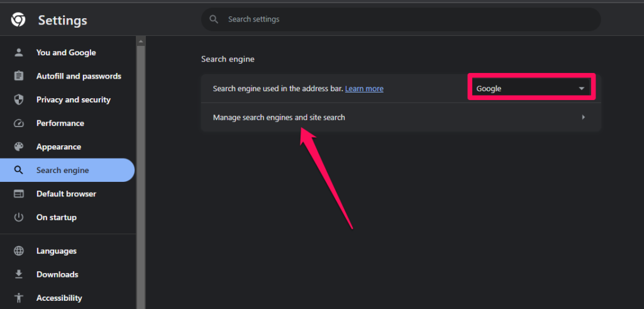Click the Search engine section heading
This screenshot has height=309, width=644.
click(228, 59)
